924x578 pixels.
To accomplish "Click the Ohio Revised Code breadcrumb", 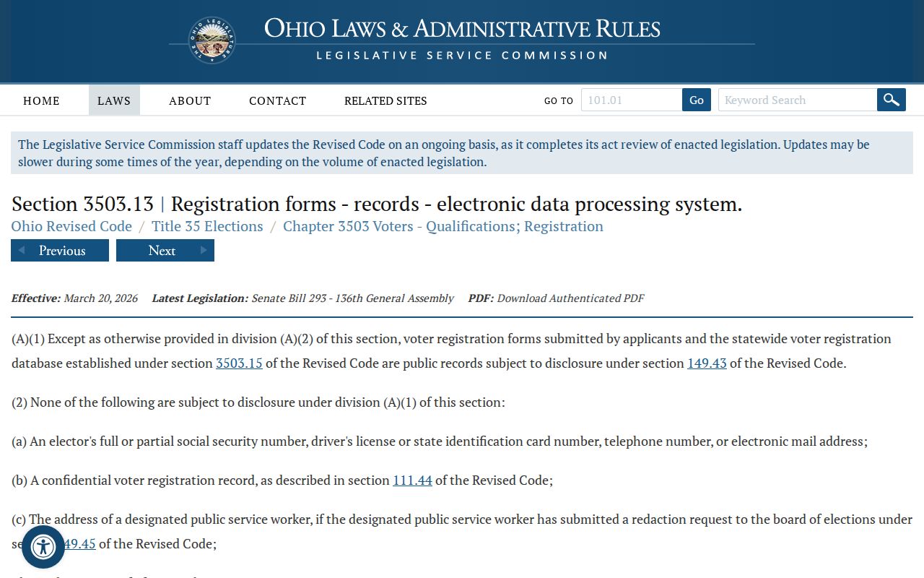I will point(71,226).
